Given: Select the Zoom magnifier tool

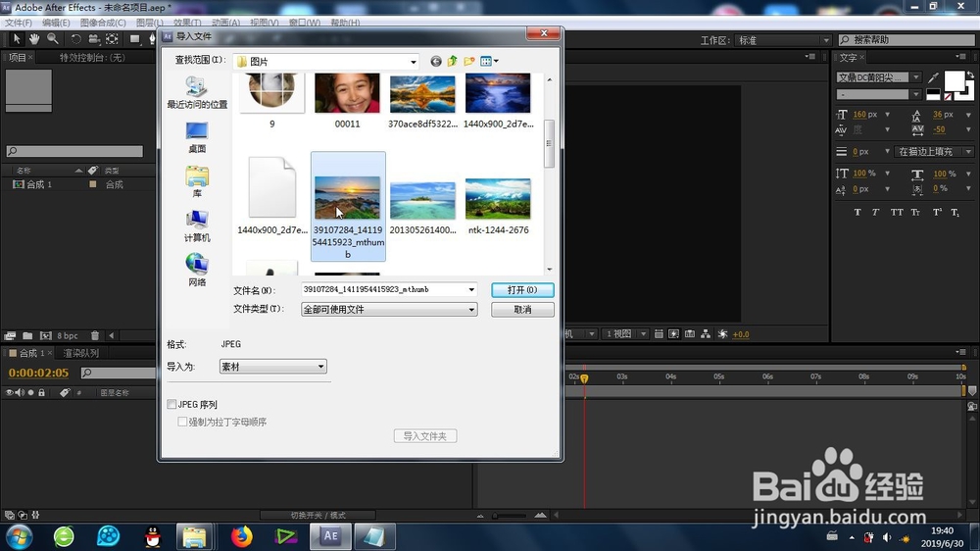Looking at the screenshot, I should point(53,39).
